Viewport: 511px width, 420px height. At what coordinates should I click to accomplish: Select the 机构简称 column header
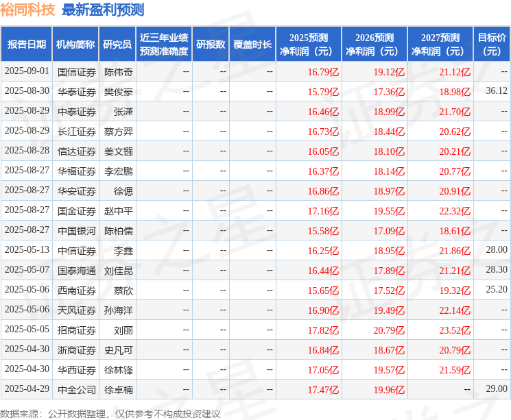click(x=75, y=45)
